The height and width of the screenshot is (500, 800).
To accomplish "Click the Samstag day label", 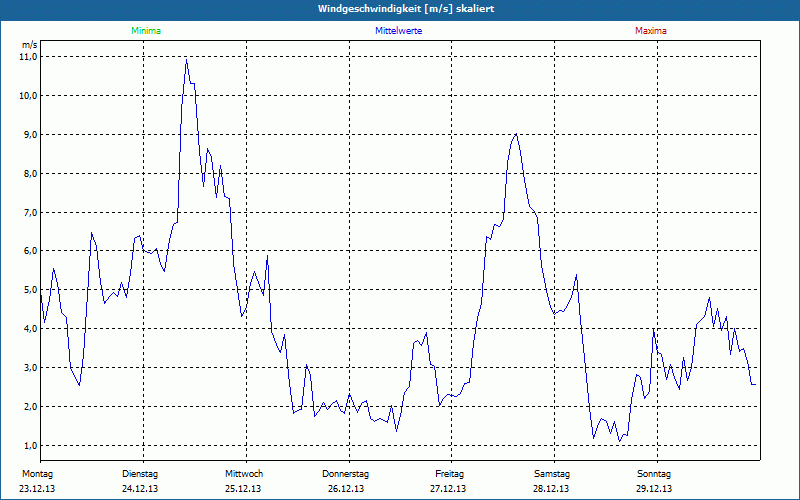I will (552, 474).
